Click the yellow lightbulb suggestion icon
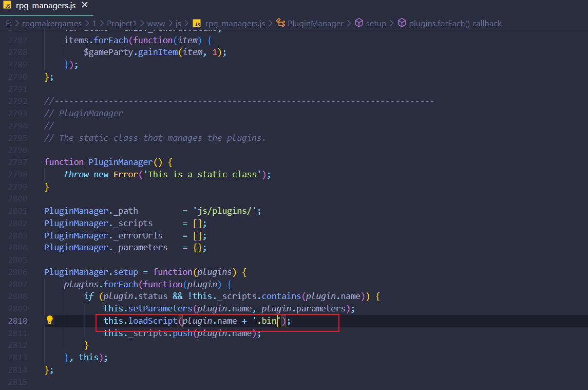 click(x=50, y=320)
